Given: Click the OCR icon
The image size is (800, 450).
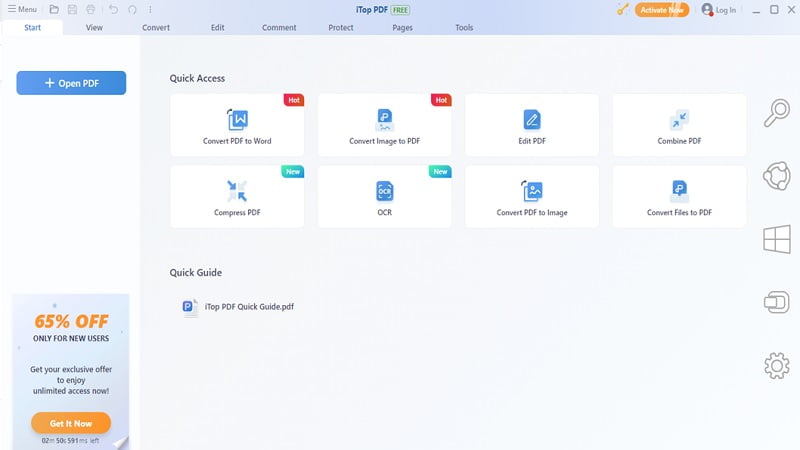Looking at the screenshot, I should coord(385,191).
